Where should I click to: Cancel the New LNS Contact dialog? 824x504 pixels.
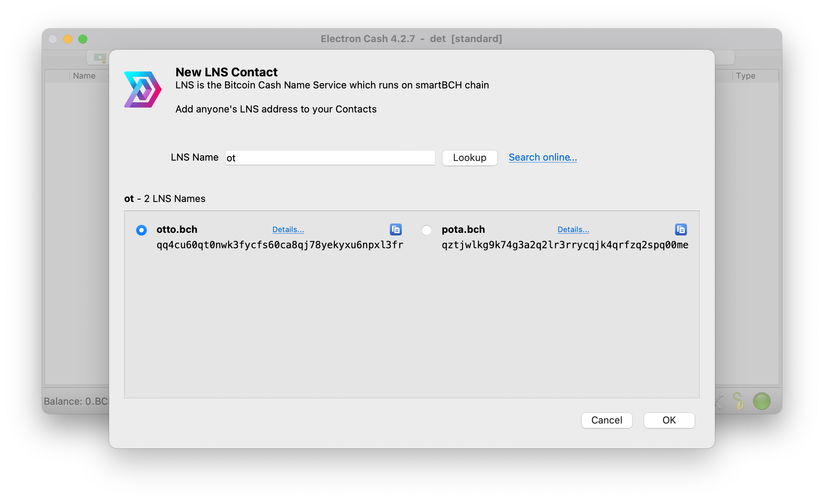coord(607,420)
